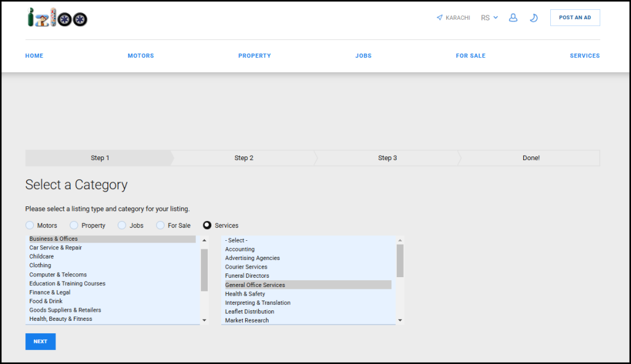This screenshot has width=631, height=364.
Task: Select the Property listing type
Action: click(x=74, y=225)
